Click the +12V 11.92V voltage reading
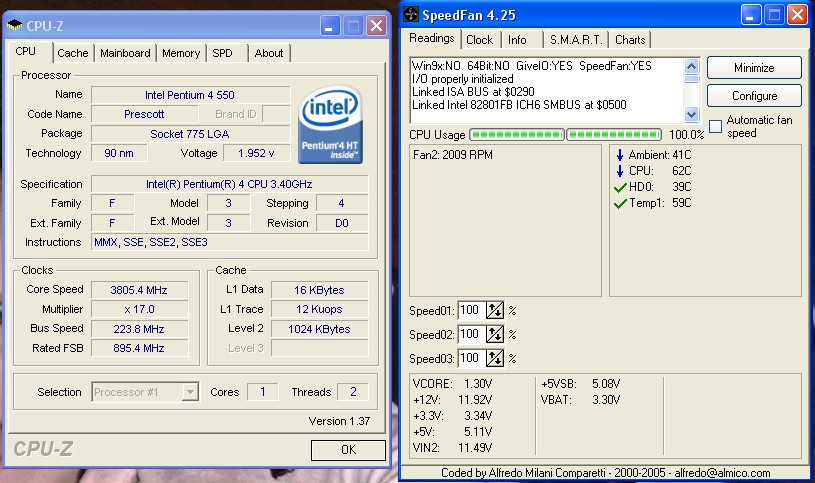Image resolution: width=815 pixels, height=483 pixels. tap(452, 400)
